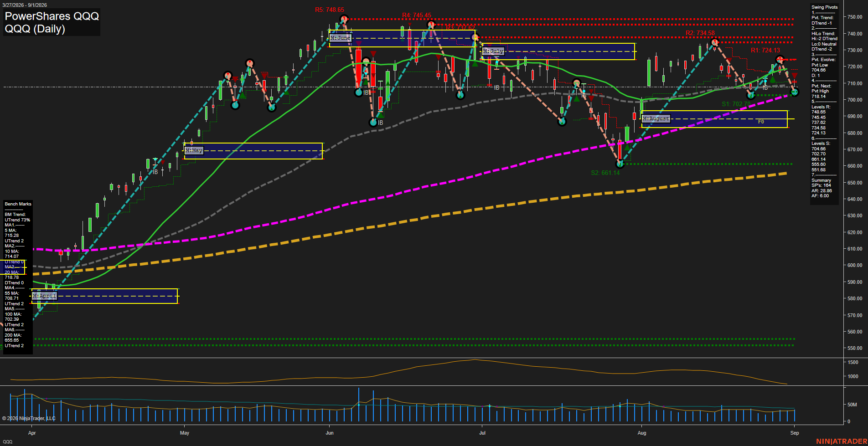This screenshot has height=446, width=868.
Task: Click the latest swing low pivot at chart end
Action: point(795,92)
